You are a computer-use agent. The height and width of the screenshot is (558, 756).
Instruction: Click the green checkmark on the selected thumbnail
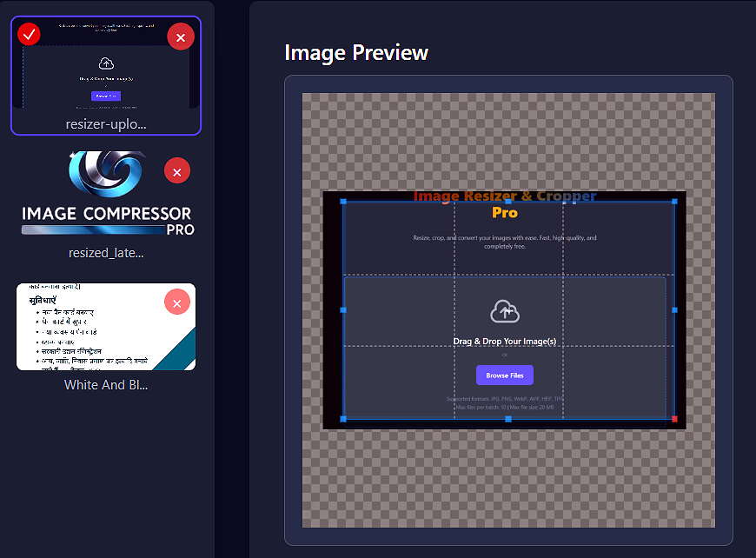click(28, 34)
